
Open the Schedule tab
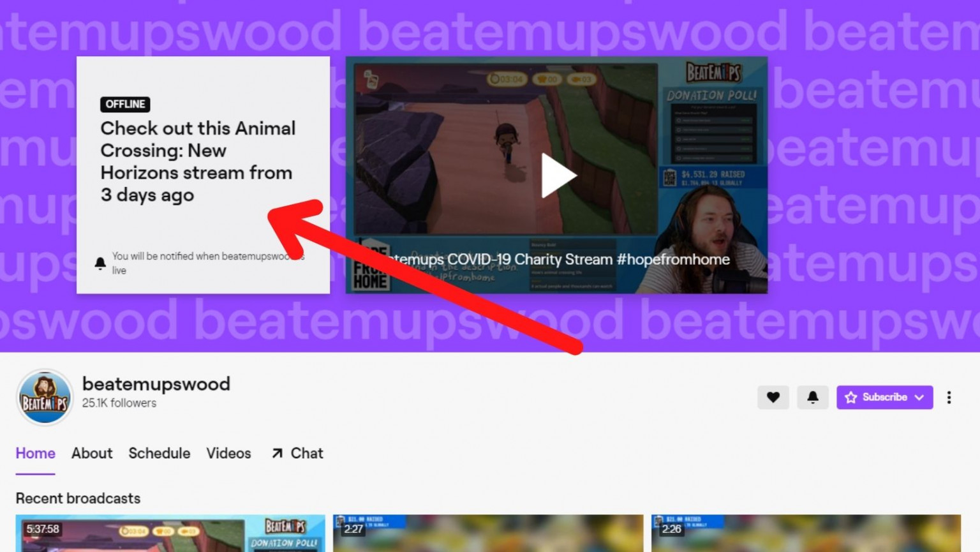[159, 454]
